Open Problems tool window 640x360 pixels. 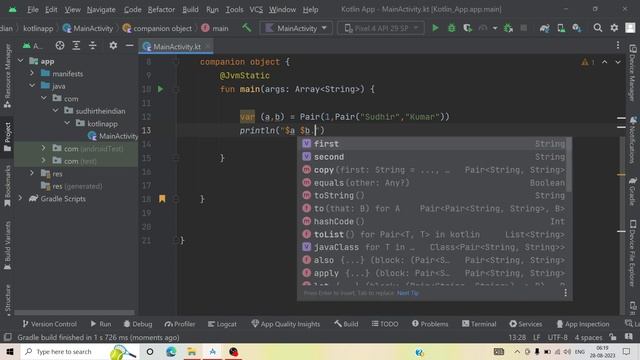pos(430,324)
